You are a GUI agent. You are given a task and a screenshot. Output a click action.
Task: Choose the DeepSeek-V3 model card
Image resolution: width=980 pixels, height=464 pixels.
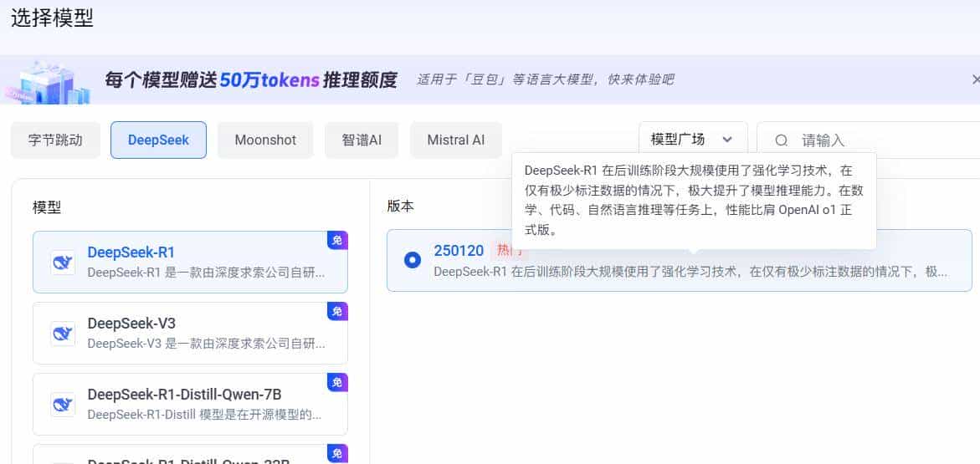tap(190, 334)
